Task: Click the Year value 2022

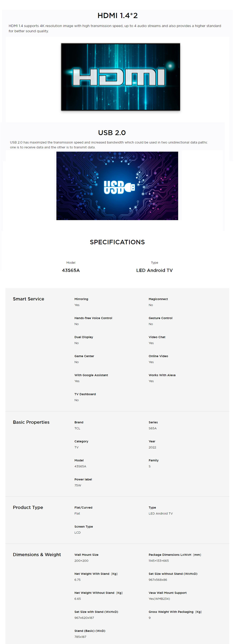Action: click(x=152, y=447)
